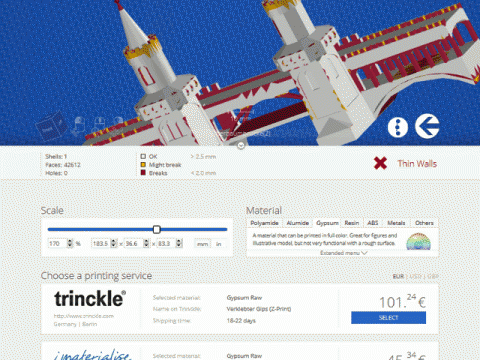Click the yellow Might break swatch
This screenshot has width=480, height=360.
tap(143, 165)
